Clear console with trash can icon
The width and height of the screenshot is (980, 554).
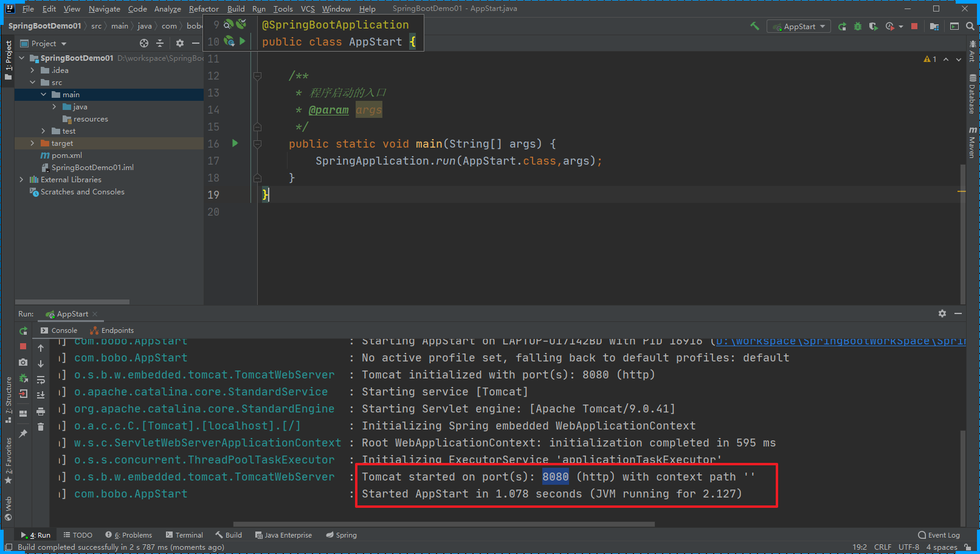tap(41, 427)
